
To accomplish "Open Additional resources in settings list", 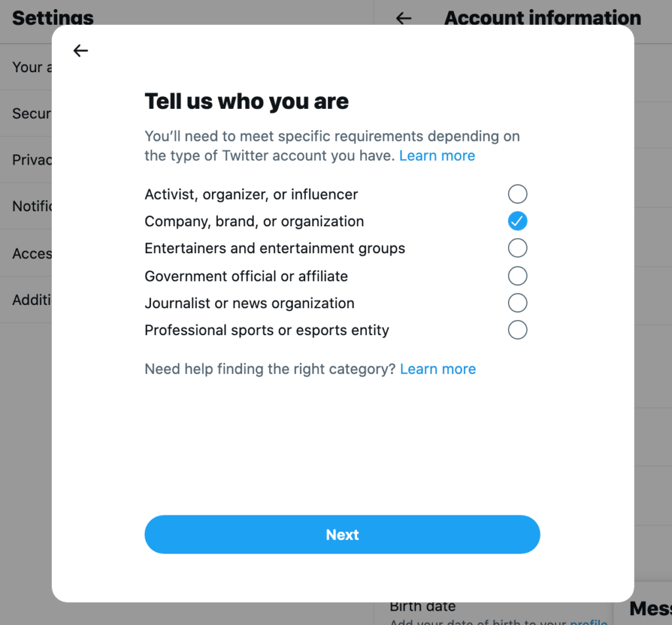I will (x=31, y=300).
